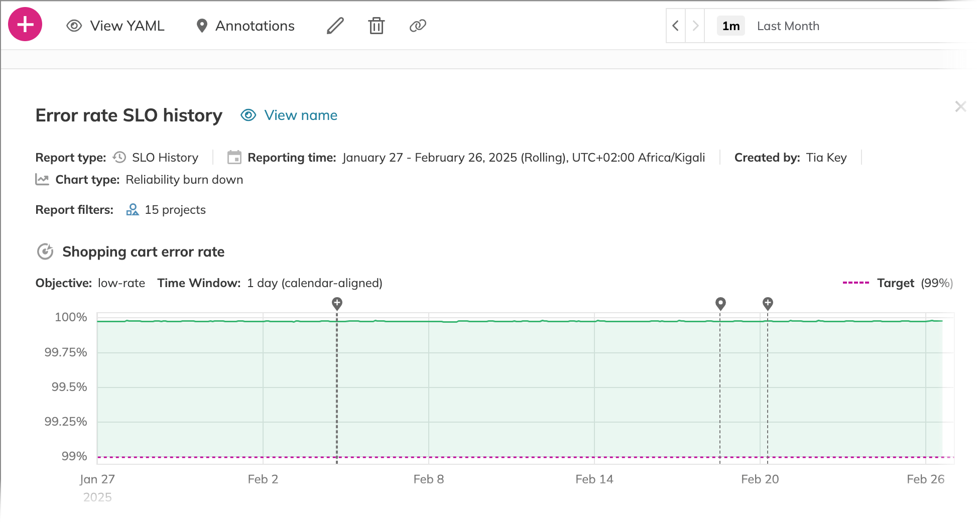Click the dashed magenta Target legend swatch
Screen dimensions: 980x522
coord(856,283)
